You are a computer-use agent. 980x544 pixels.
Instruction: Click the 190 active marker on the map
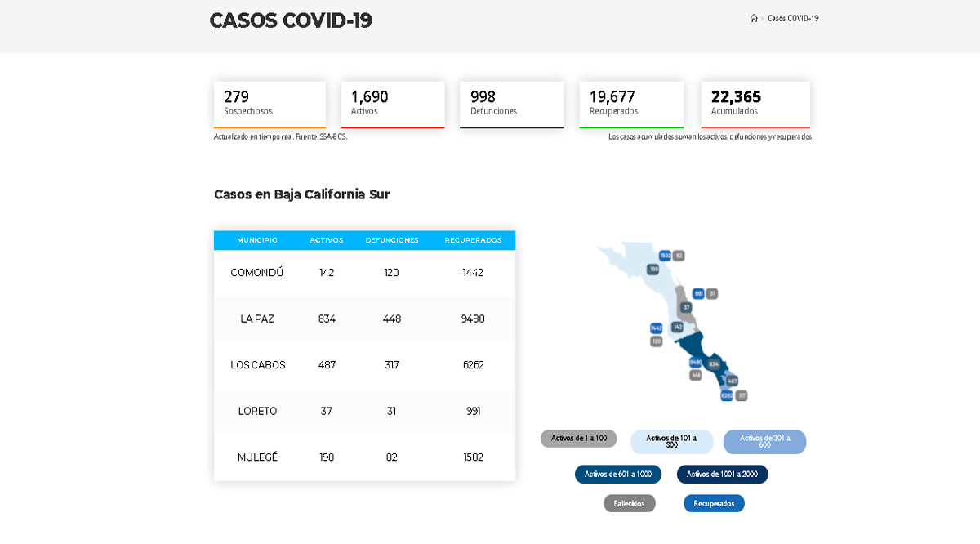(653, 270)
